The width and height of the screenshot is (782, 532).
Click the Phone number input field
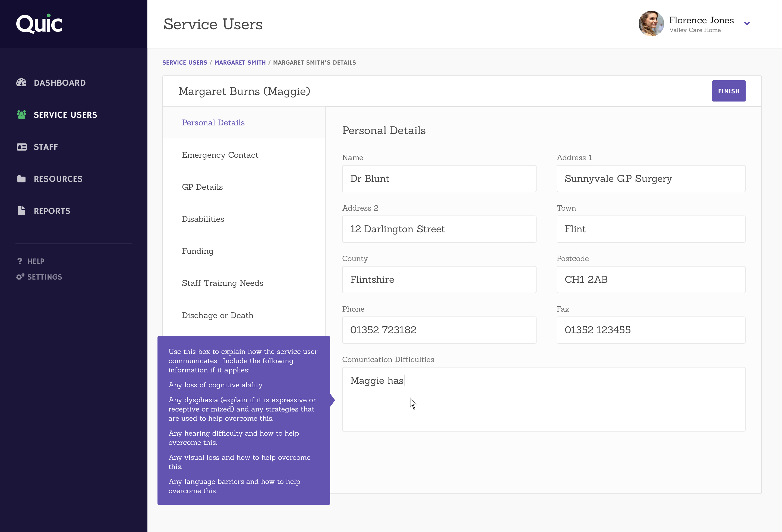pyautogui.click(x=439, y=330)
